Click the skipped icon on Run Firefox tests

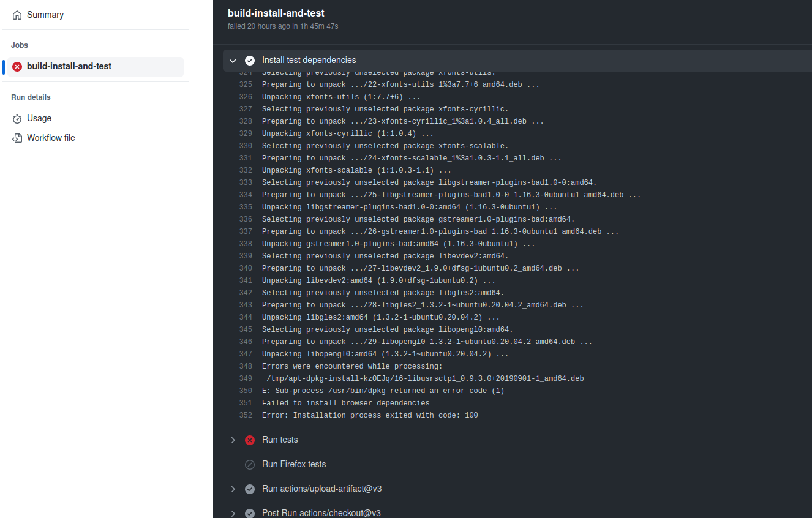[250, 465]
